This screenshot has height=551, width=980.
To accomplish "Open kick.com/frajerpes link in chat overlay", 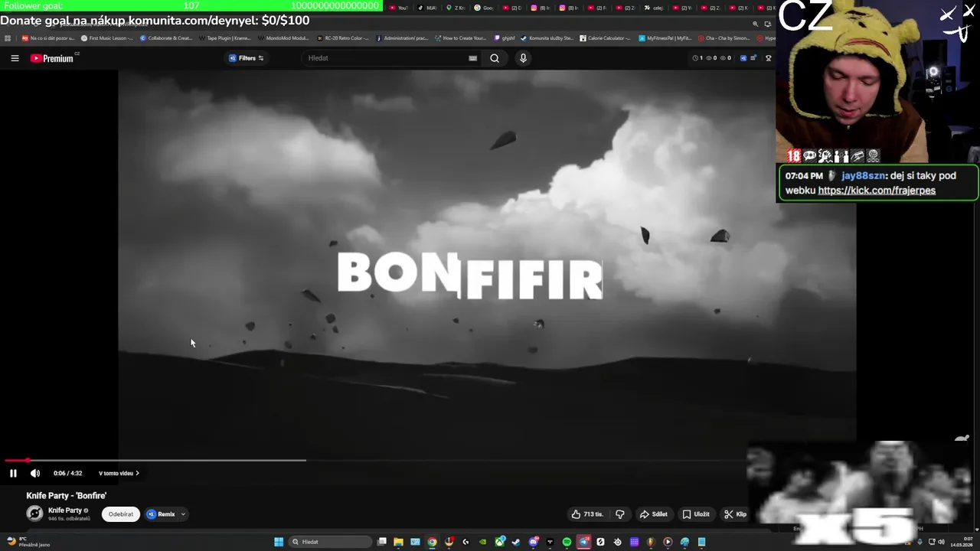I will 877,191.
